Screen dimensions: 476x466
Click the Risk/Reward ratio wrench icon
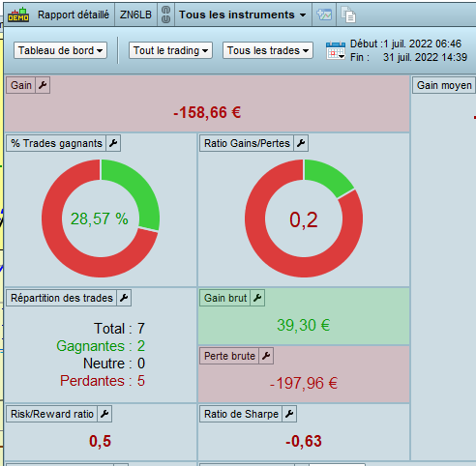(104, 414)
